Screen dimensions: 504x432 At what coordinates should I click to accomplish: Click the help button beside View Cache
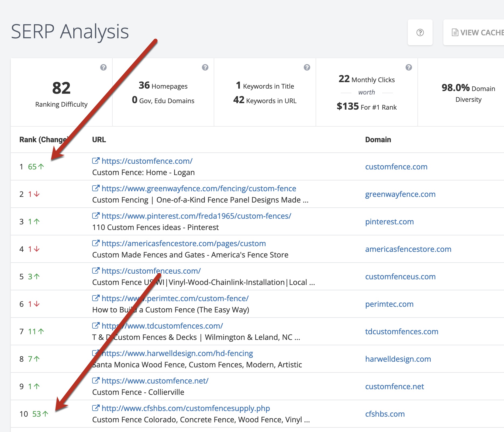tap(420, 33)
